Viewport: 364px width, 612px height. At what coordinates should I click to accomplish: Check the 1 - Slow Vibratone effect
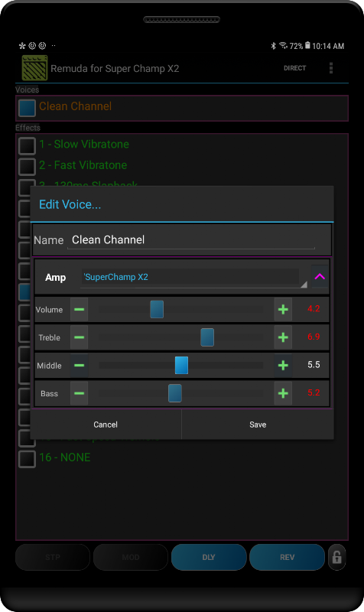pos(27,145)
